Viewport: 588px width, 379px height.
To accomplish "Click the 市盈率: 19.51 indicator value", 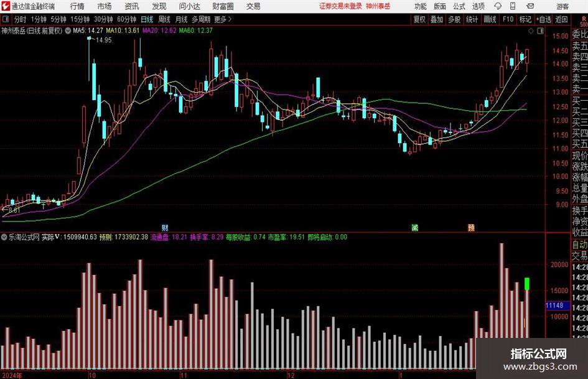I will [x=286, y=237].
